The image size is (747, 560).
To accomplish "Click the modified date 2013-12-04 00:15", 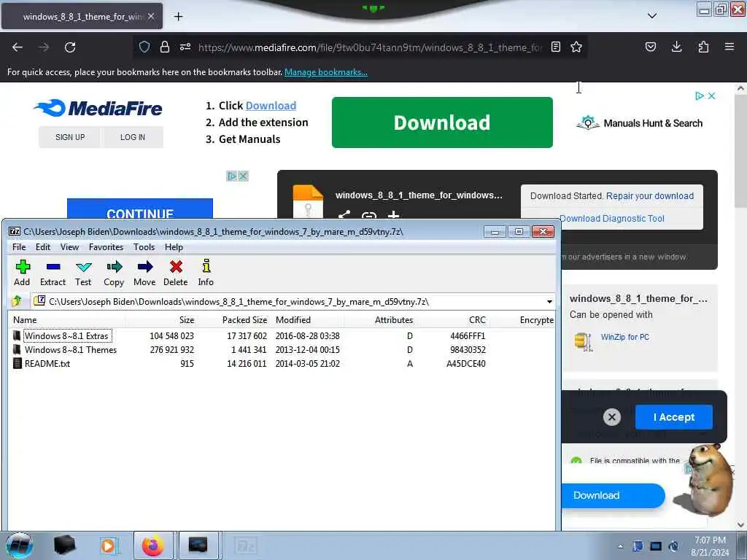I will [308, 349].
